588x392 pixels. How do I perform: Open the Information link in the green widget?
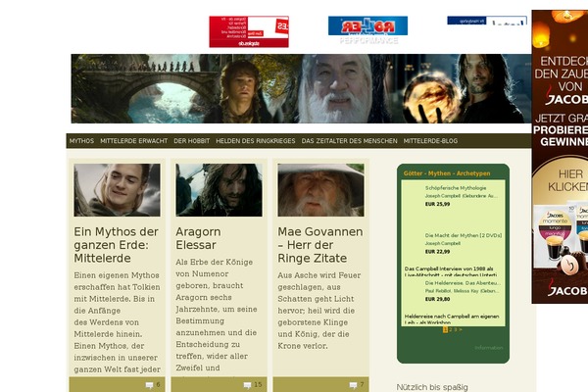[489, 348]
